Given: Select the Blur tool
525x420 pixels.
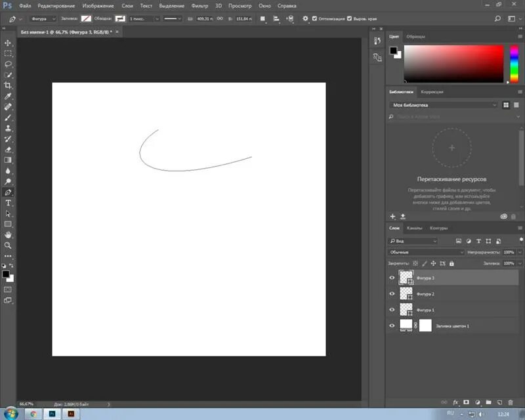Looking at the screenshot, I should pyautogui.click(x=8, y=171).
